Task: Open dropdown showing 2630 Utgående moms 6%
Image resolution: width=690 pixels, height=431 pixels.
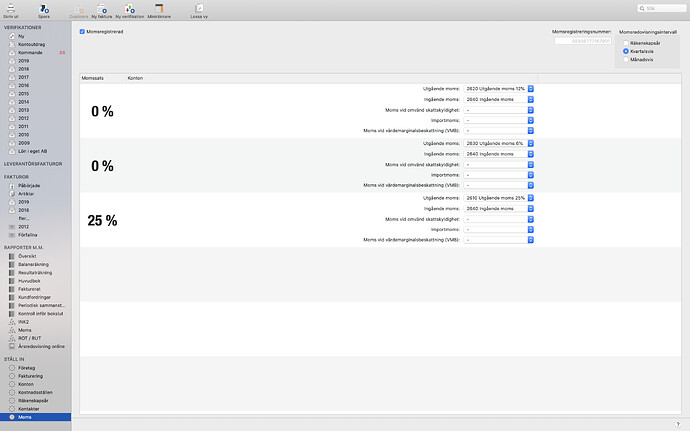Action: [x=499, y=143]
